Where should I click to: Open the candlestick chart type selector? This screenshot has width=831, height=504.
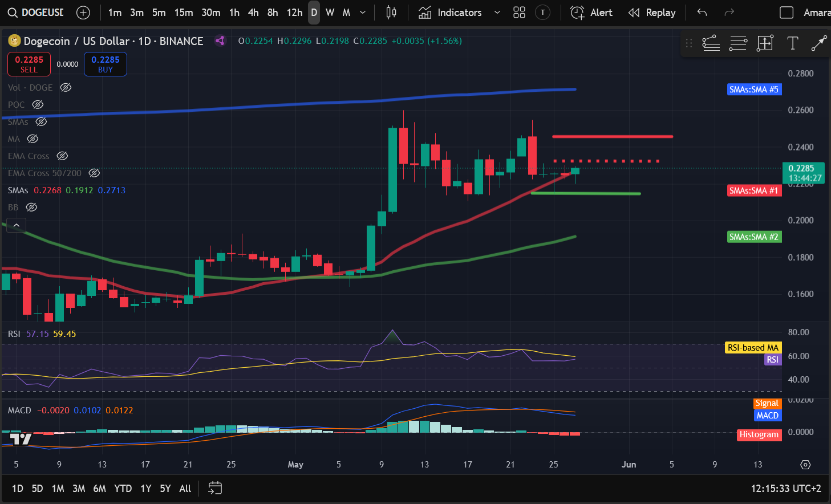[x=391, y=13]
